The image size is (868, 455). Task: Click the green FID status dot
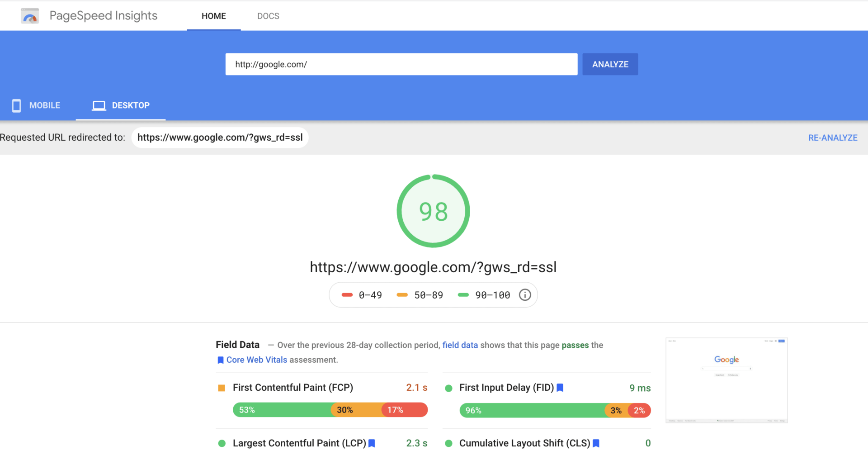click(x=448, y=388)
